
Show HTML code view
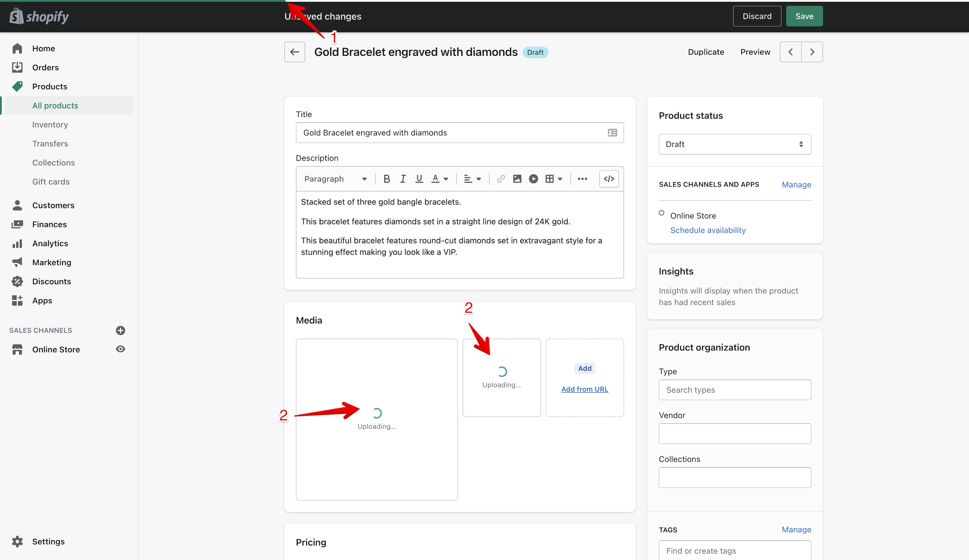[609, 179]
